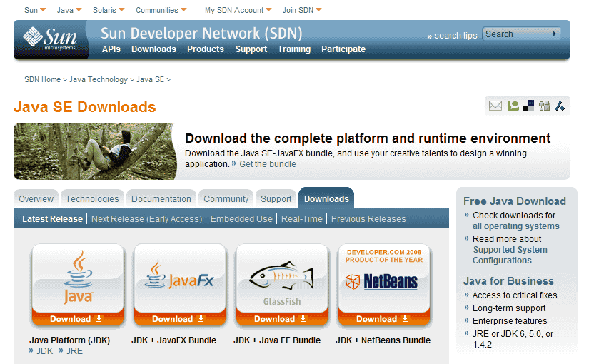Click the GlassFish fish logo tile
589x364 pixels.
[x=282, y=277]
